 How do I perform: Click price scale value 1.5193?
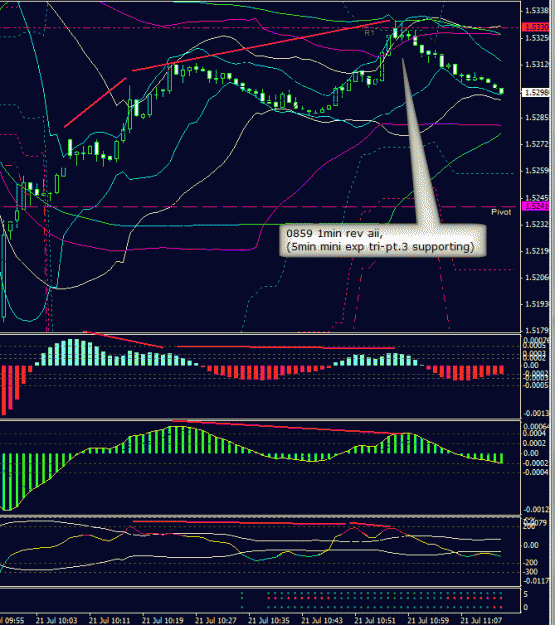click(537, 304)
